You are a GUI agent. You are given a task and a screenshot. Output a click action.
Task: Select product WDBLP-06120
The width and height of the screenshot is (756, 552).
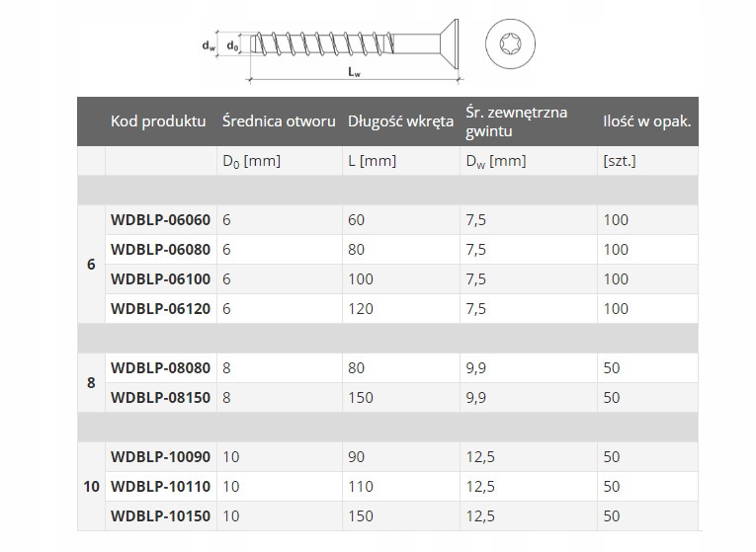click(161, 309)
